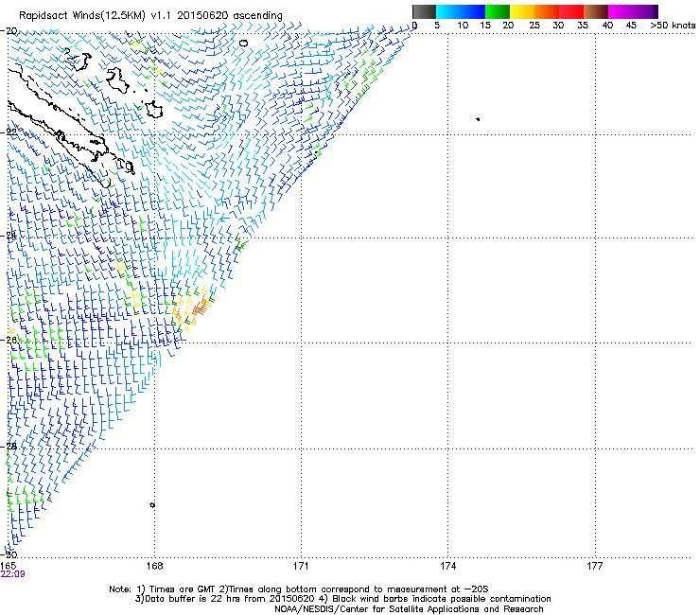Image resolution: width=700 pixels, height=615 pixels.
Task: Click longitude label 171
Action: pyautogui.click(x=301, y=566)
